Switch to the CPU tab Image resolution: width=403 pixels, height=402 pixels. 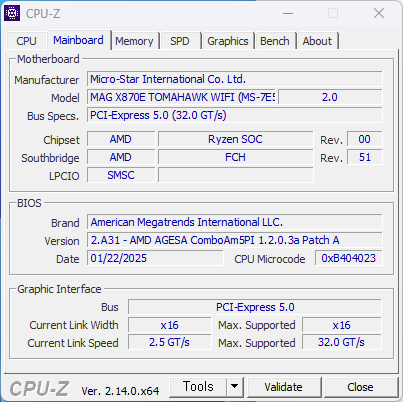(26, 41)
